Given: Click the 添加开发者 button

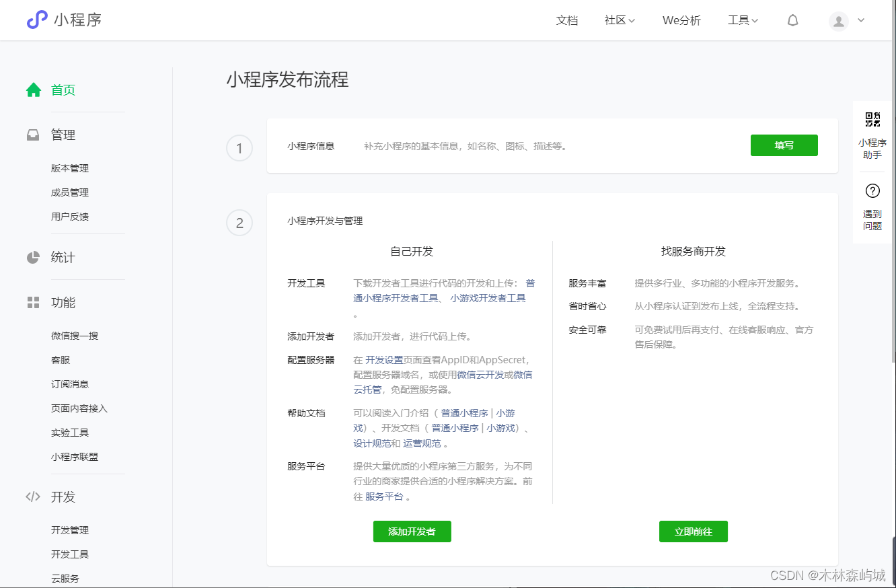Looking at the screenshot, I should click(x=412, y=531).
